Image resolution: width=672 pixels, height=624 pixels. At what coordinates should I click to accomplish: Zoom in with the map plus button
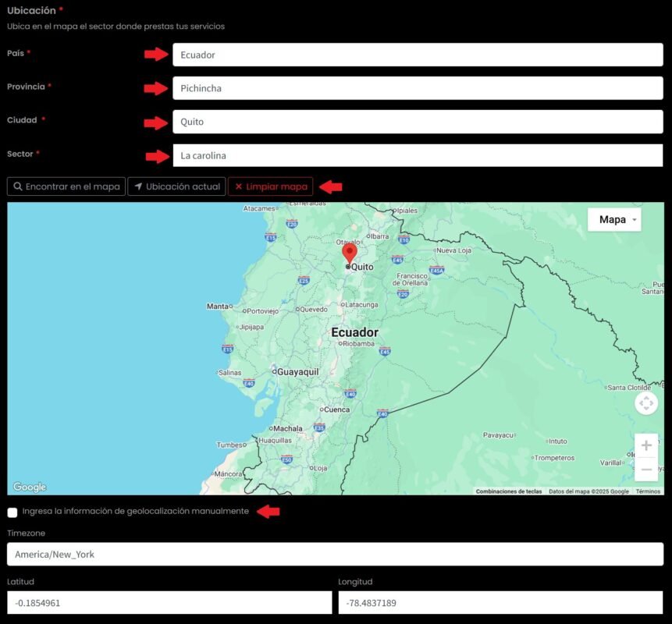tap(646, 445)
